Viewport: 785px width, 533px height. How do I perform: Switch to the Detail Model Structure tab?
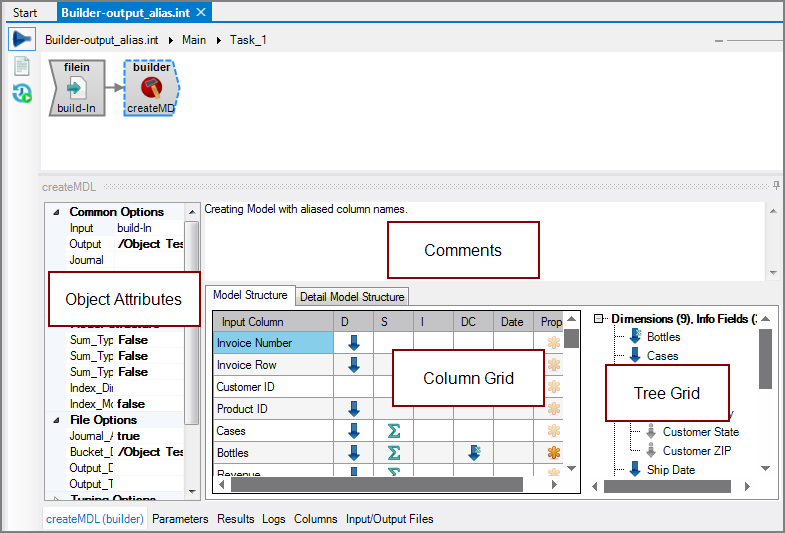tap(353, 297)
